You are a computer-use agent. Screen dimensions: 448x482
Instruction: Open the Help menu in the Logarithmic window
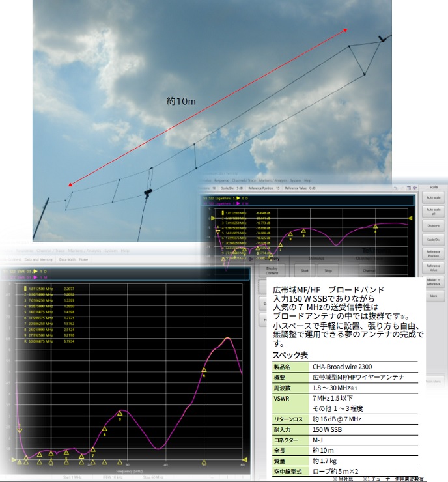point(308,180)
